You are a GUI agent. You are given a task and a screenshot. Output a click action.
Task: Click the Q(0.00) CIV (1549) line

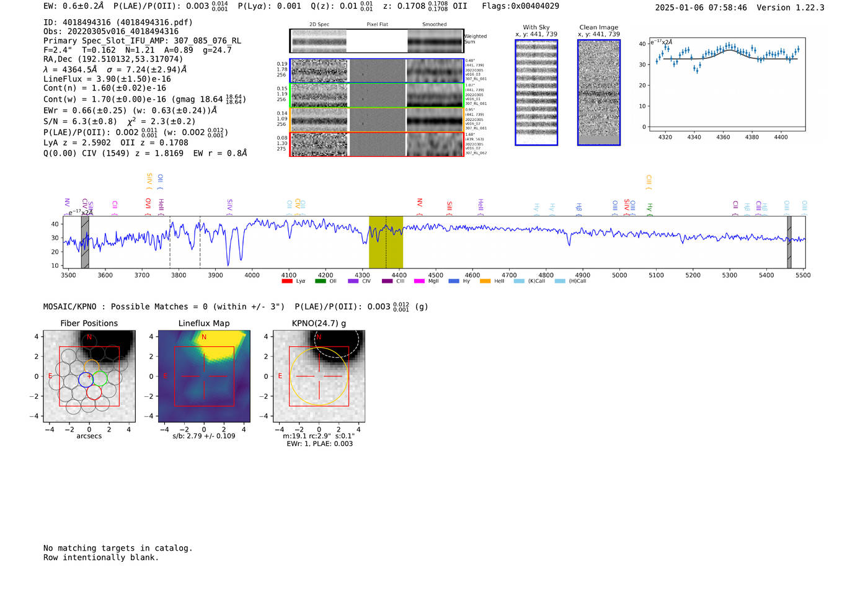tap(145, 153)
